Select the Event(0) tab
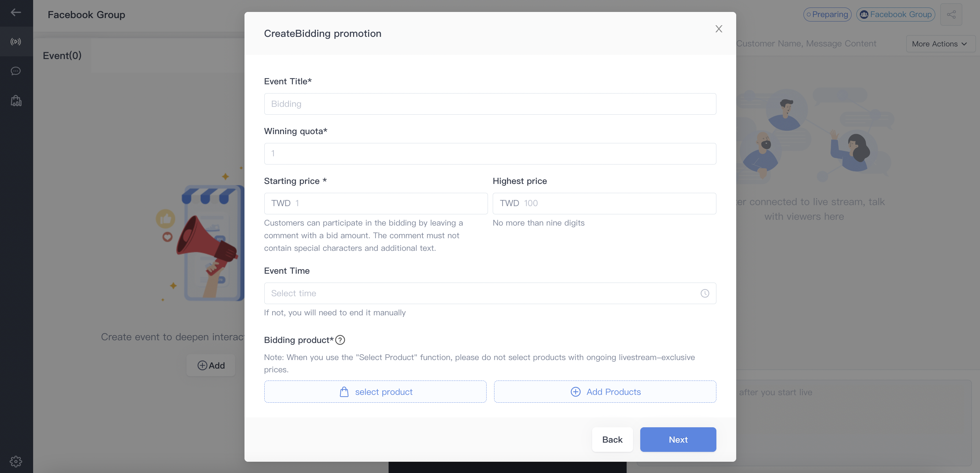This screenshot has height=473, width=980. (x=62, y=56)
